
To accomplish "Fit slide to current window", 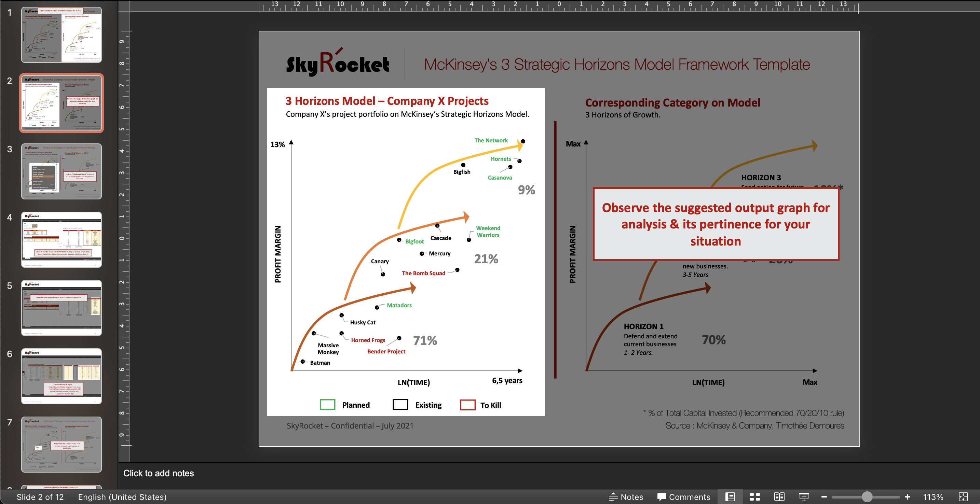I will (963, 497).
